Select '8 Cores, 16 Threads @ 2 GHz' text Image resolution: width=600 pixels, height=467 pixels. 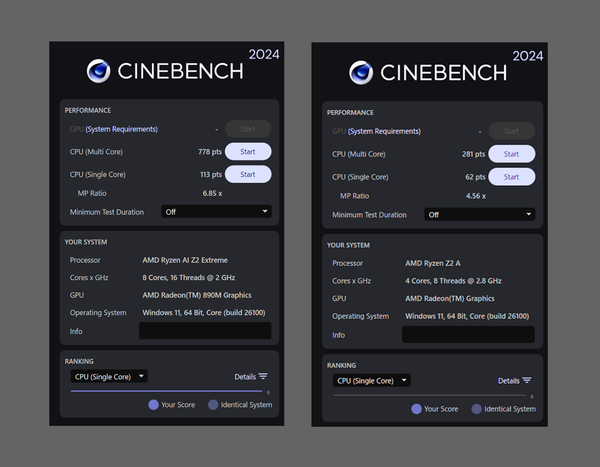click(189, 278)
